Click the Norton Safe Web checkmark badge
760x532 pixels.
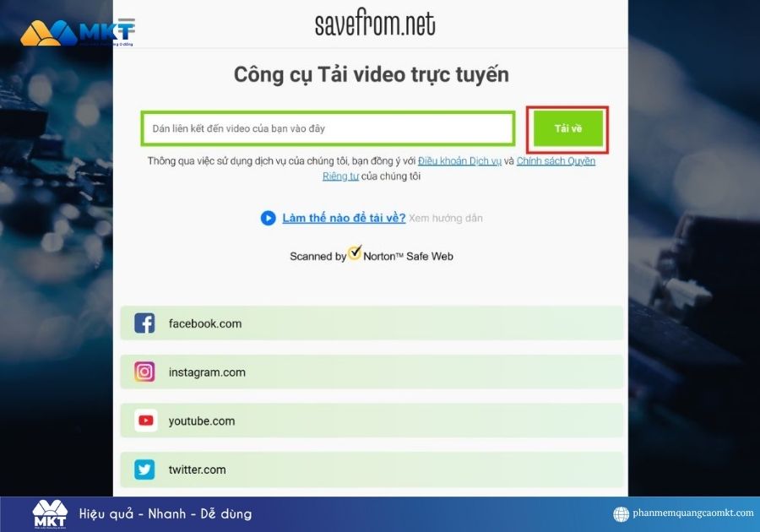[x=355, y=252]
